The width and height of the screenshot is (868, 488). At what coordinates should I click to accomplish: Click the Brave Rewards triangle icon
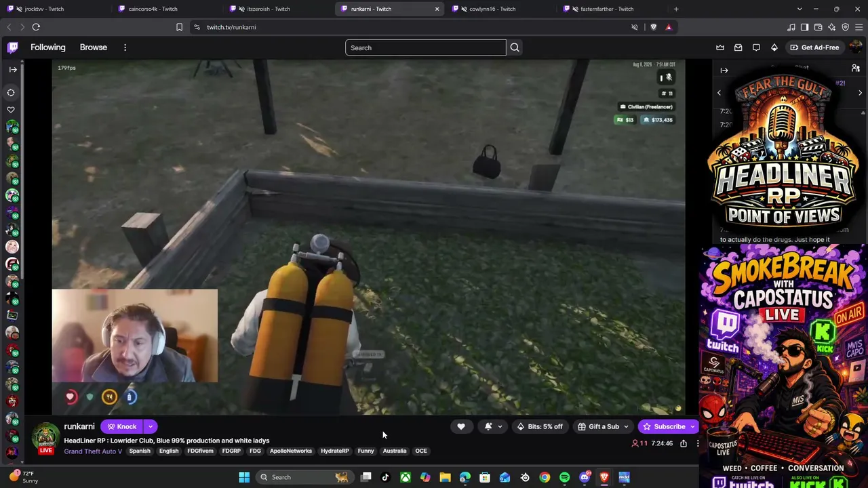tap(669, 27)
